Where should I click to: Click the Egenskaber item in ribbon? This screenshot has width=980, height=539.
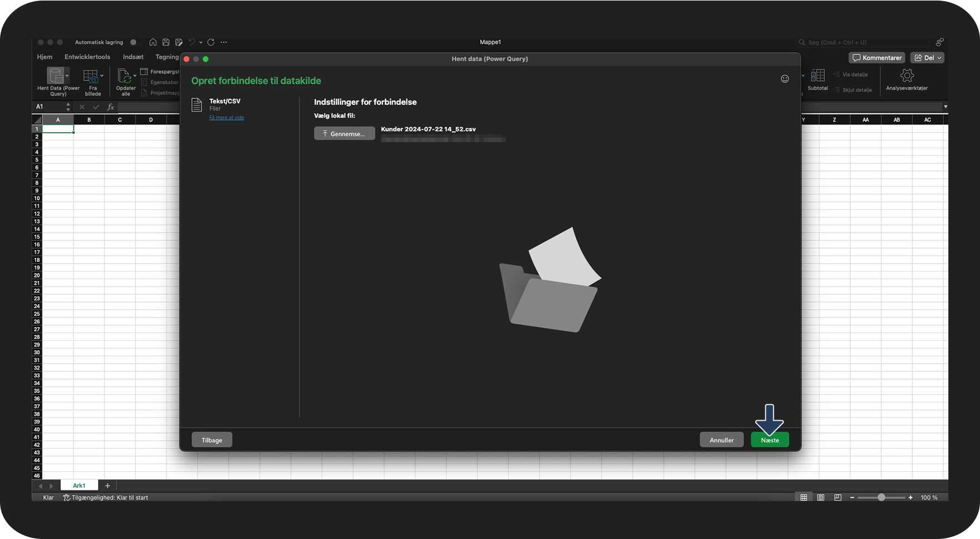coord(160,82)
